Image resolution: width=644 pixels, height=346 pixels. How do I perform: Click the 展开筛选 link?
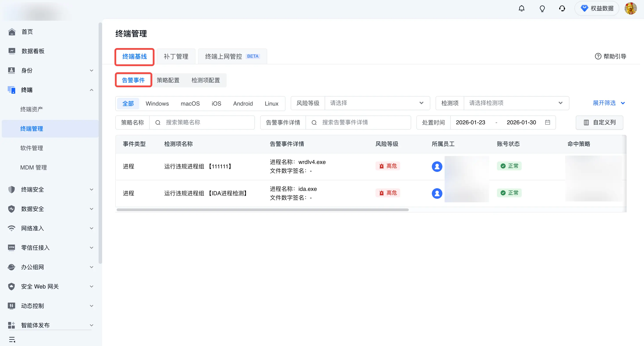pos(609,103)
